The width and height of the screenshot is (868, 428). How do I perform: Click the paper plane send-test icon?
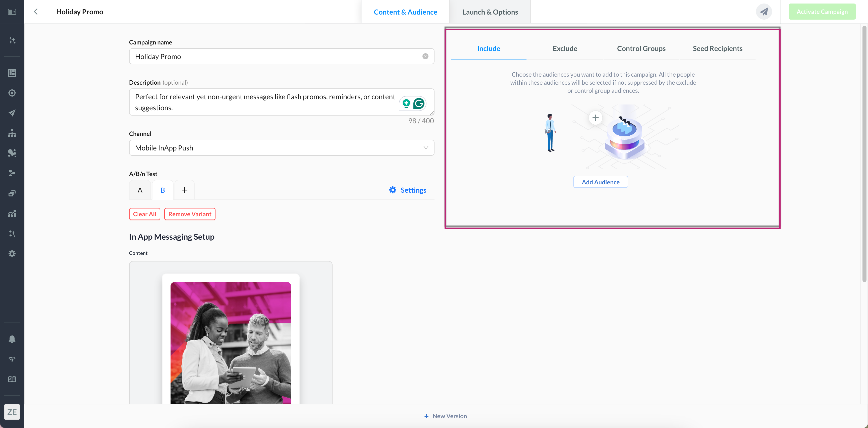[764, 12]
